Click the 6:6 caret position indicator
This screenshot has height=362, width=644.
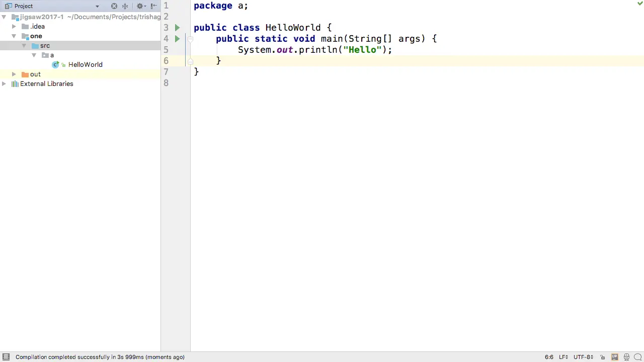pyautogui.click(x=549, y=357)
